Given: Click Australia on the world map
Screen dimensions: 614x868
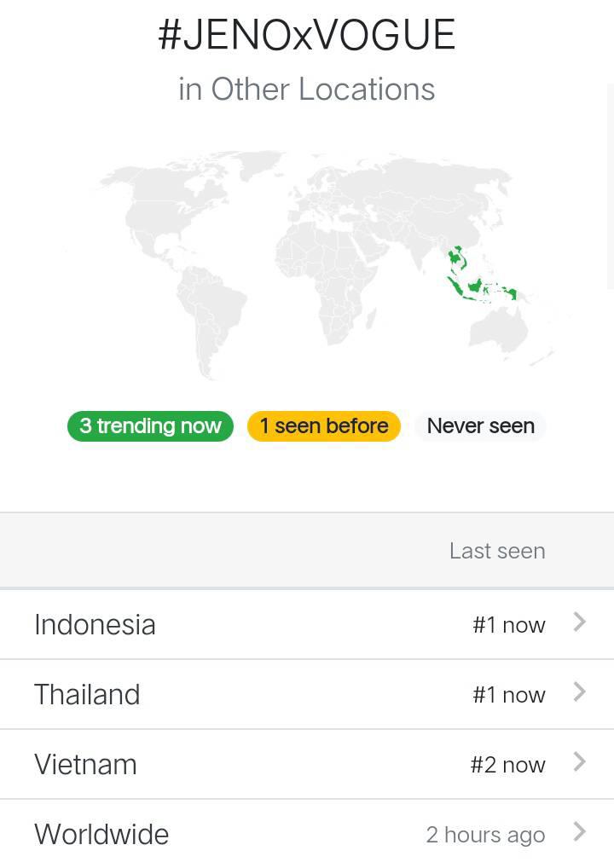Looking at the screenshot, I should coord(498,331).
